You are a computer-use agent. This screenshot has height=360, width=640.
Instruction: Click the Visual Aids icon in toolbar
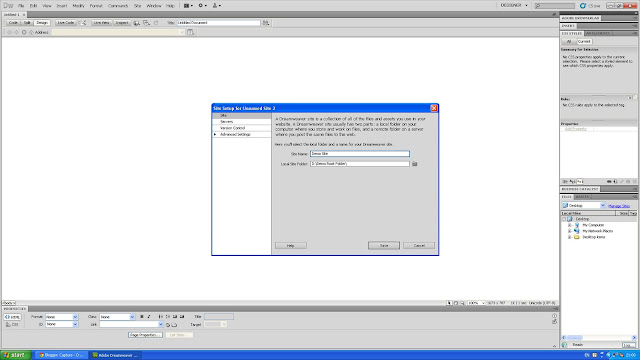click(146, 23)
